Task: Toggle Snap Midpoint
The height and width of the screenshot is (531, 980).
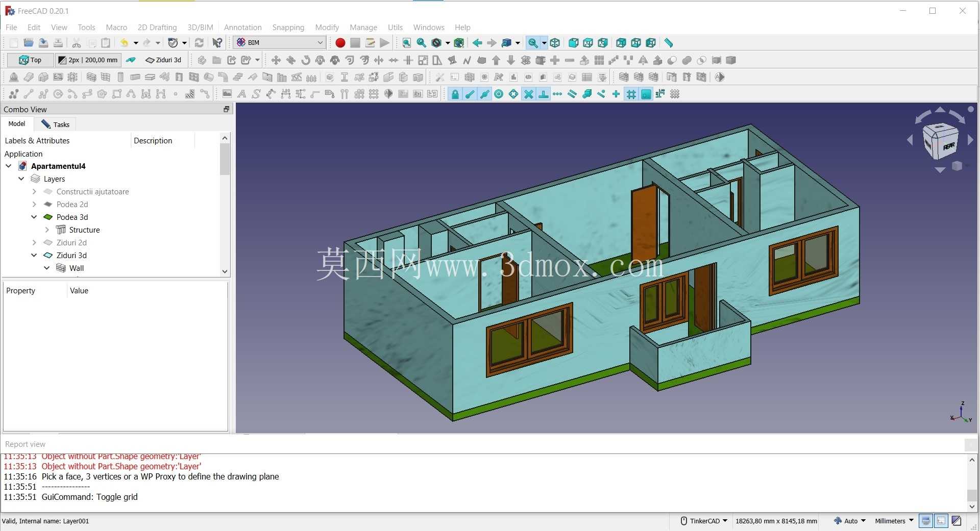Action: point(484,94)
